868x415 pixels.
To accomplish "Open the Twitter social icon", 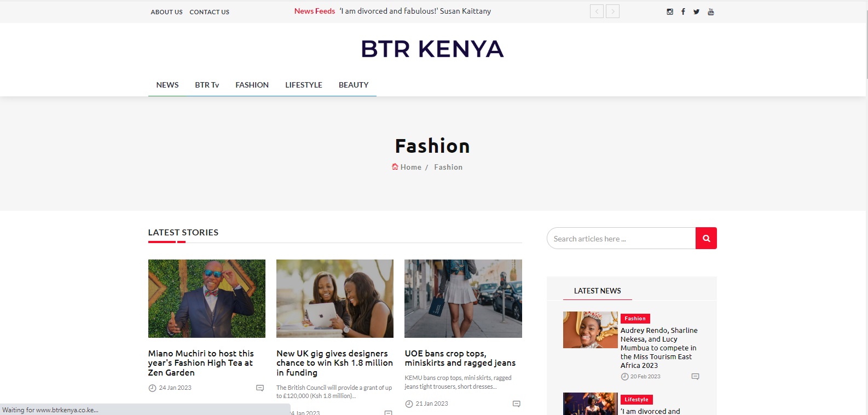I will click(696, 11).
